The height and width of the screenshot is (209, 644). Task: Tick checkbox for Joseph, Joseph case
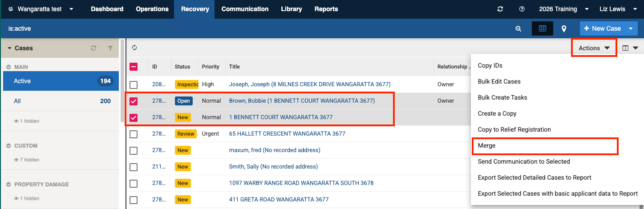[134, 84]
